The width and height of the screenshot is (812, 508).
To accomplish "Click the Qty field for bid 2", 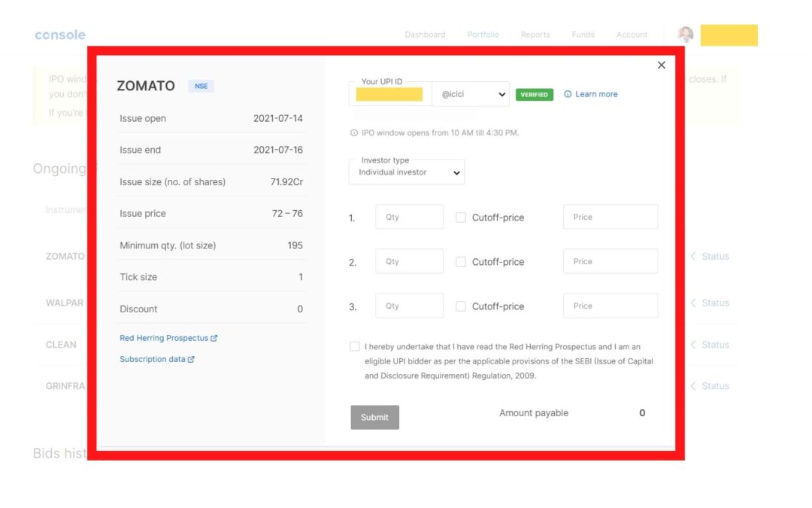I will 409,261.
